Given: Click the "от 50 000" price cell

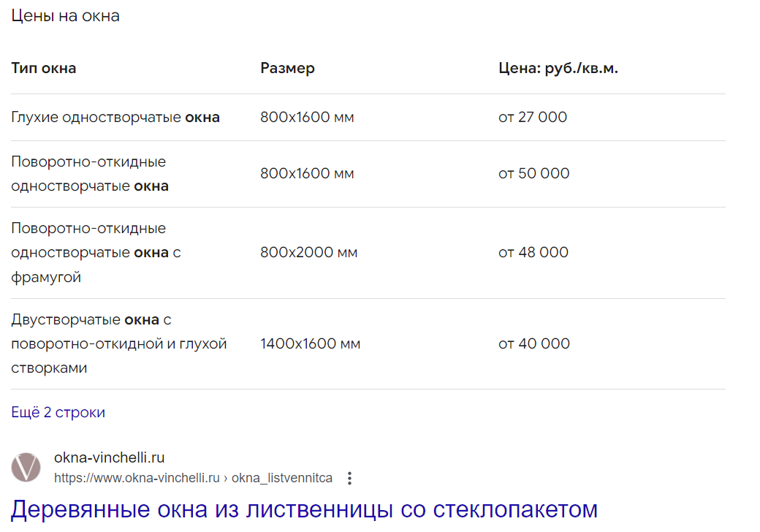Looking at the screenshot, I should coord(533,173).
